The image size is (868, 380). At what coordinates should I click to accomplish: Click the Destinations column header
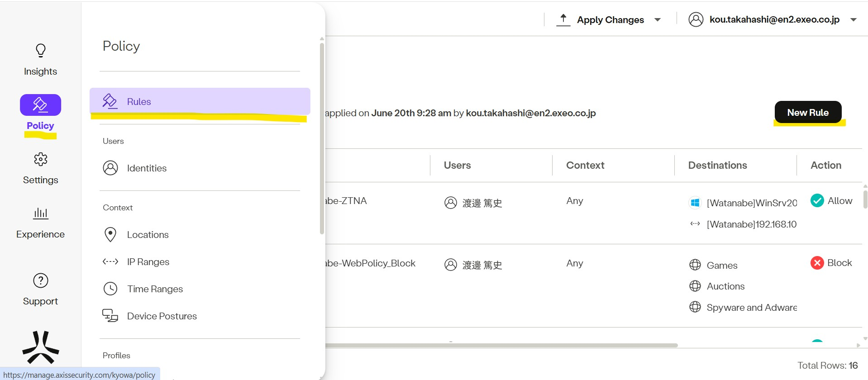click(717, 165)
